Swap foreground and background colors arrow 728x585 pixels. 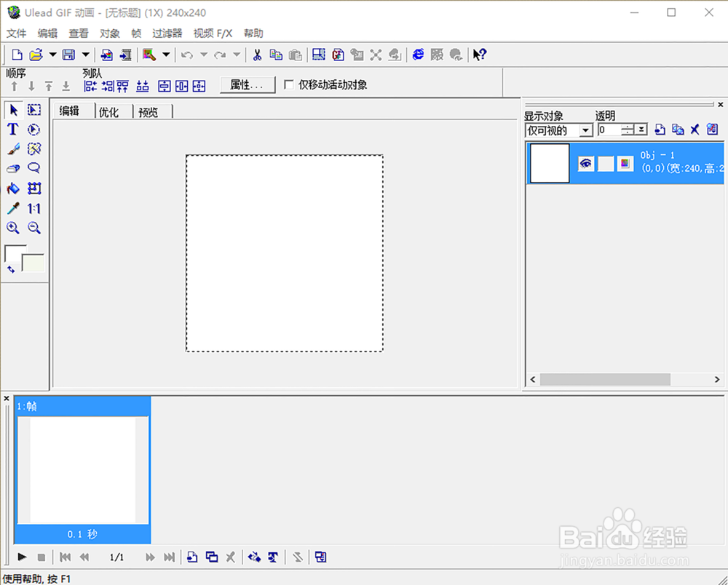11,269
